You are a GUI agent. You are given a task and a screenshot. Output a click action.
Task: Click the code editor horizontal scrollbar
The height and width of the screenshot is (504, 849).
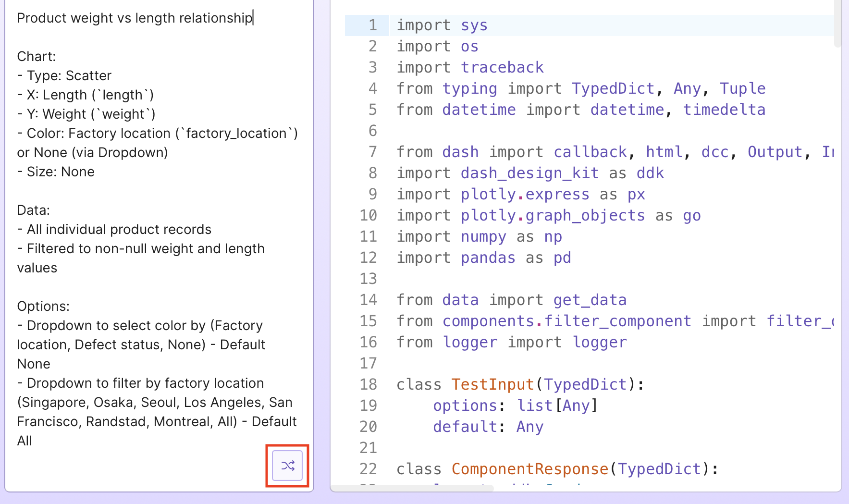pyautogui.click(x=413, y=488)
